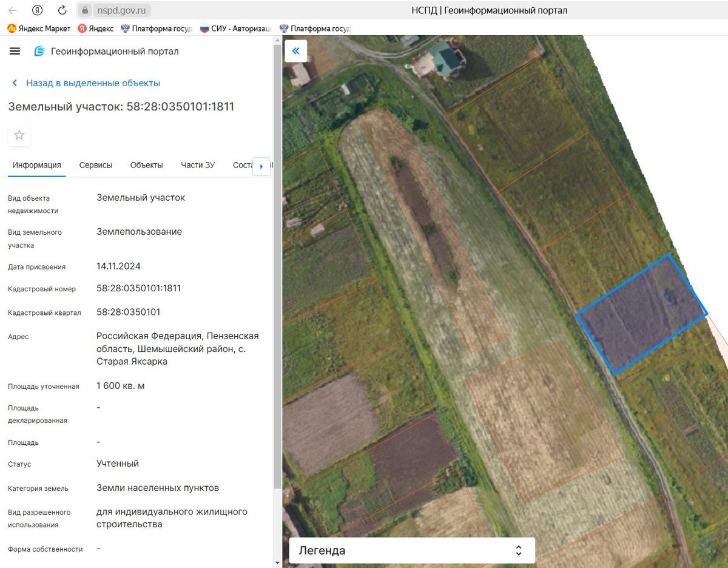The width and height of the screenshot is (728, 568).
Task: Open the Части ЗУ tab
Action: (x=198, y=165)
